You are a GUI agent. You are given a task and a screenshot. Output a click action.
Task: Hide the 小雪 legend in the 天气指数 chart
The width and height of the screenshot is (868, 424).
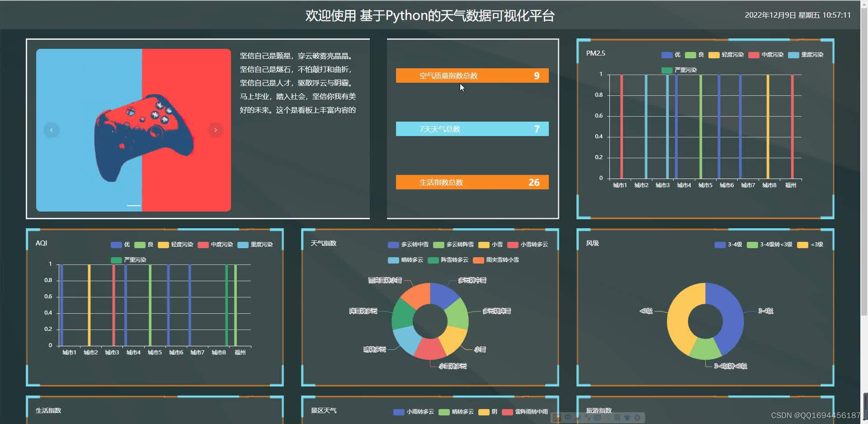(491, 245)
